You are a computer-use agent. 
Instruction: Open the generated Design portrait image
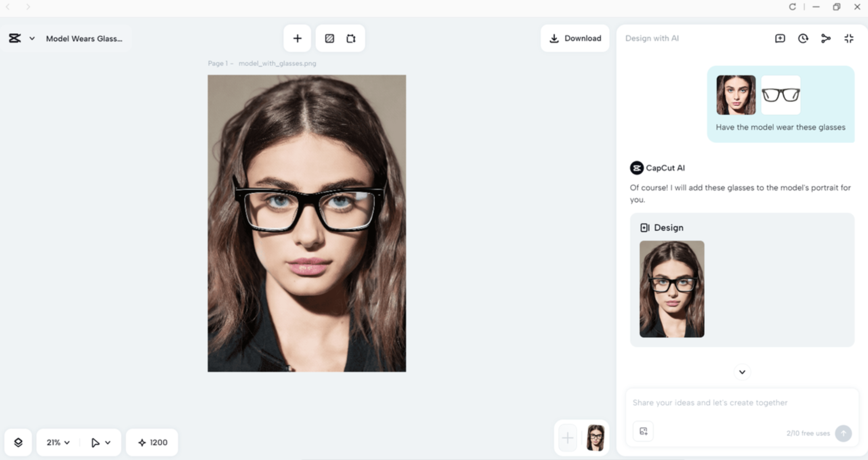click(x=671, y=289)
